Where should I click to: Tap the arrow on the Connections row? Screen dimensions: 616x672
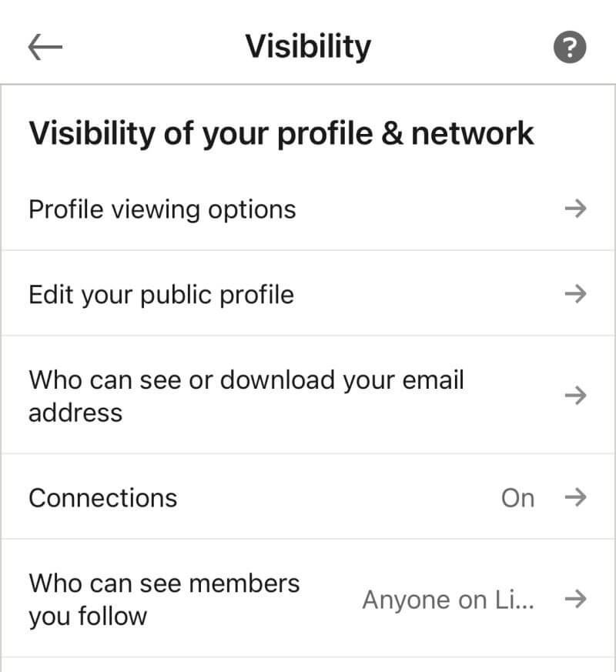pyautogui.click(x=575, y=497)
